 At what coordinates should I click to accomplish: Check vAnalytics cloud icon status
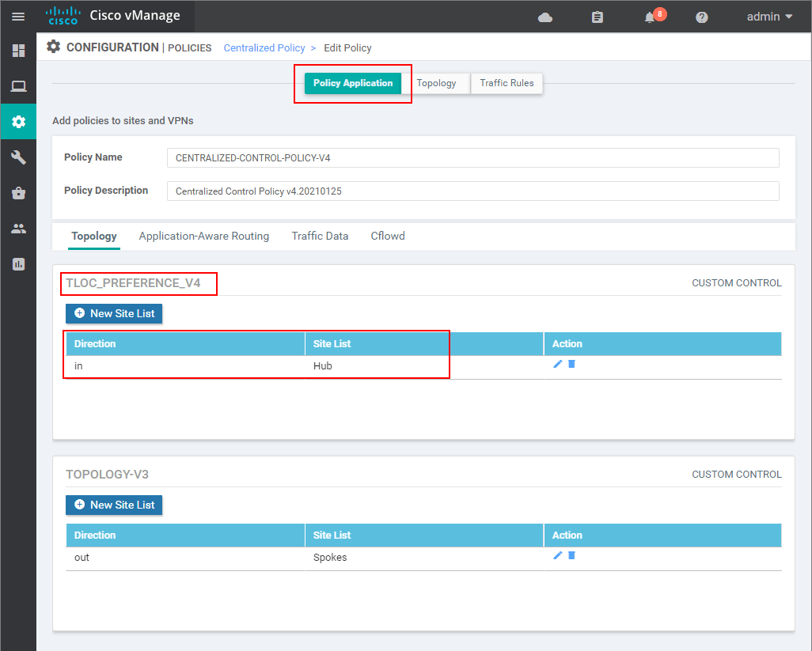545,17
